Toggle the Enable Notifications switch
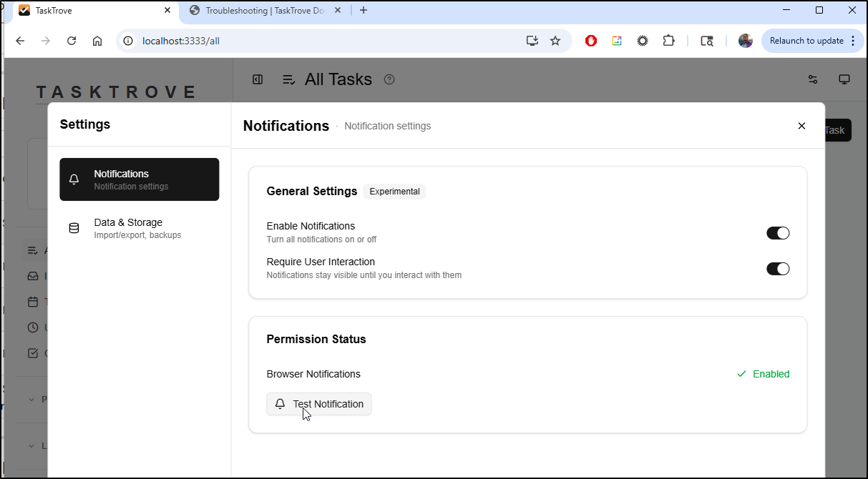 778,233
